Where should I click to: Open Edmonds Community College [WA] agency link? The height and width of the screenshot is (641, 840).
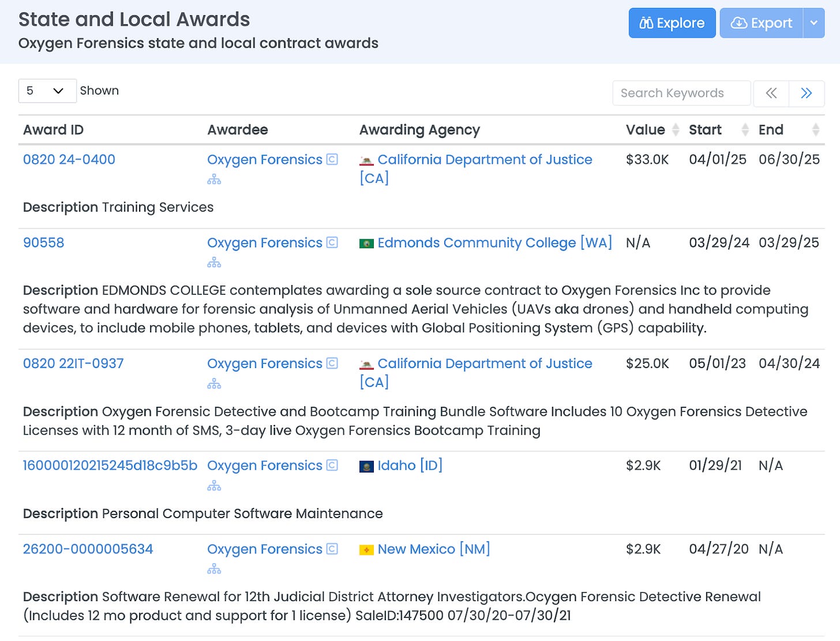[495, 242]
